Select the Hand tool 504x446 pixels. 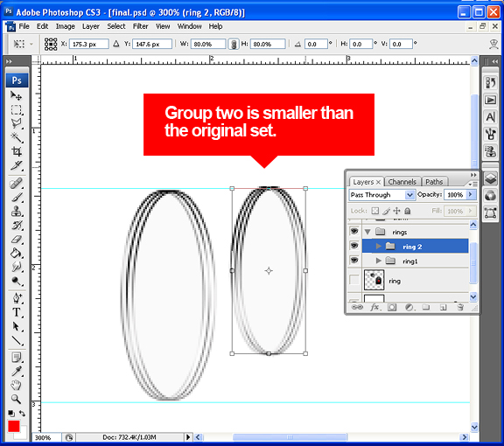17,385
